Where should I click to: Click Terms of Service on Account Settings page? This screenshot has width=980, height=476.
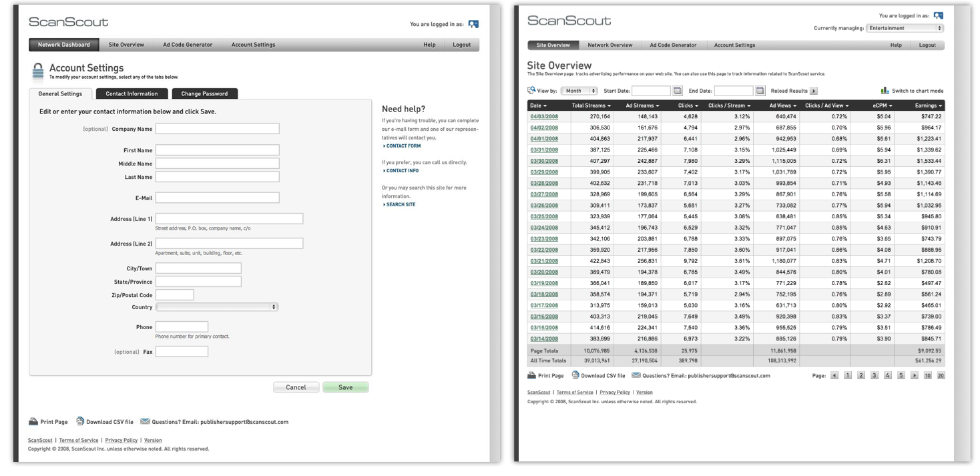(78, 441)
